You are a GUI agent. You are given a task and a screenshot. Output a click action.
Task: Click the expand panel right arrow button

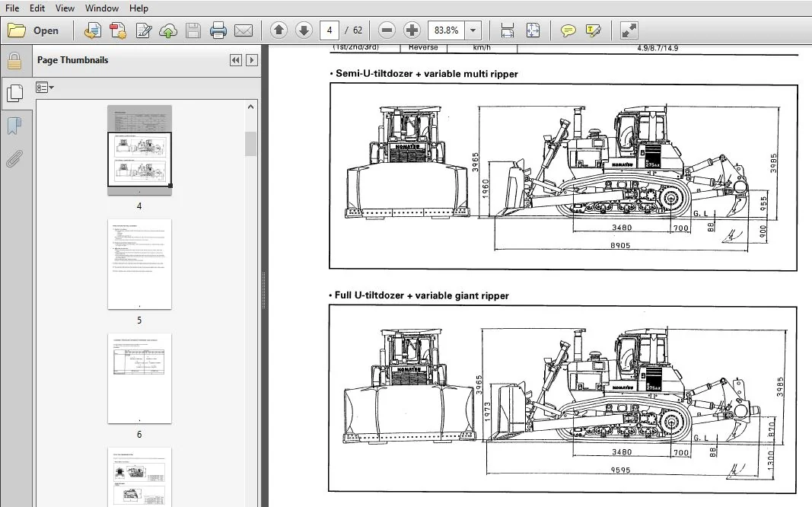point(252,60)
